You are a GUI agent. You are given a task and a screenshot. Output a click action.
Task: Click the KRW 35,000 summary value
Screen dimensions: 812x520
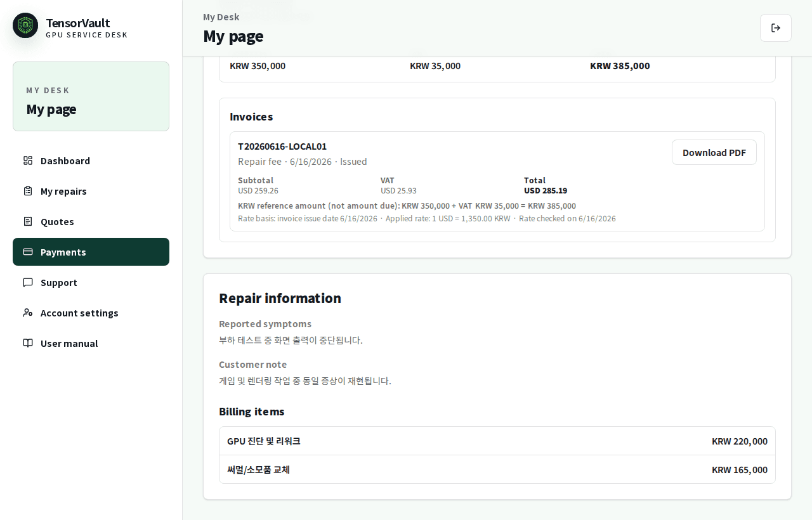pos(435,66)
